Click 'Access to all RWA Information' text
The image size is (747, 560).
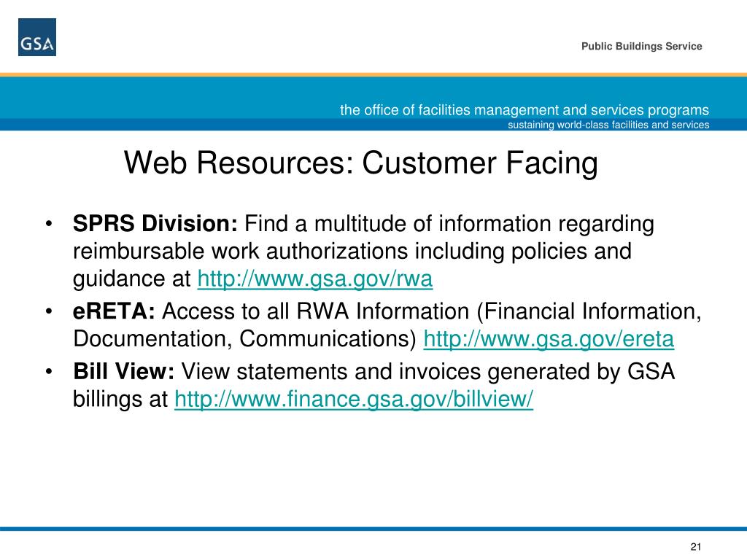point(316,311)
